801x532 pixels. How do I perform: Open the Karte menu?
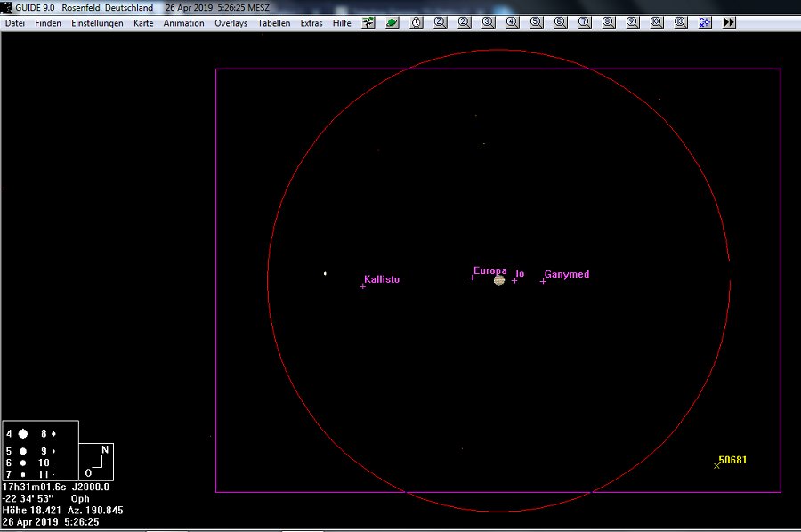(143, 23)
